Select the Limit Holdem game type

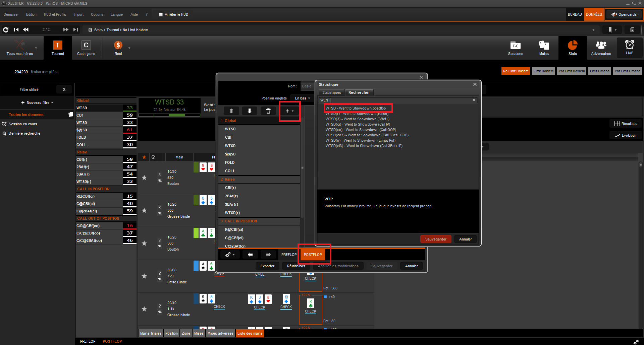[x=544, y=71]
